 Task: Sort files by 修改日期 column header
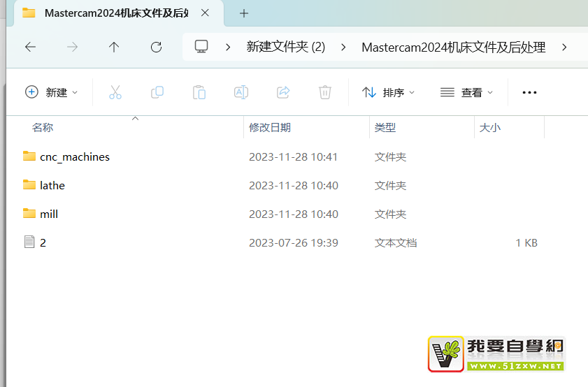click(270, 128)
